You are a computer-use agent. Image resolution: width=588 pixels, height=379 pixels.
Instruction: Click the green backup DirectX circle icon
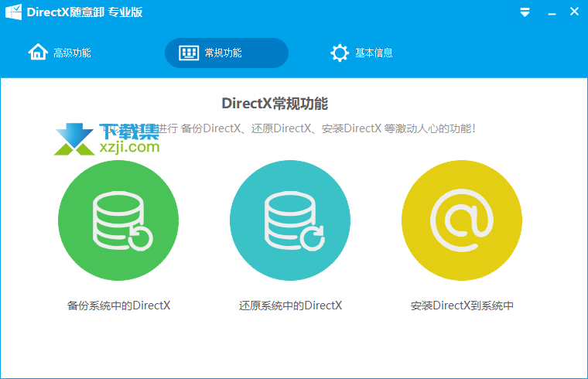(118, 220)
